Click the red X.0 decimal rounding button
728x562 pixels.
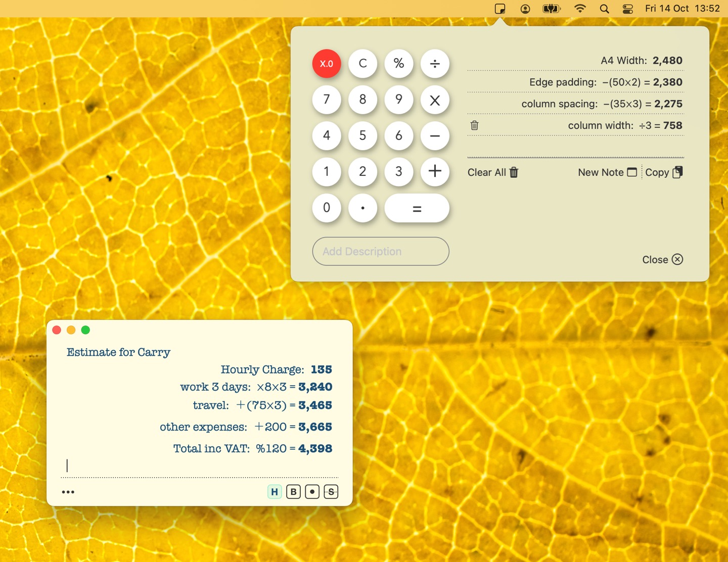tap(327, 64)
